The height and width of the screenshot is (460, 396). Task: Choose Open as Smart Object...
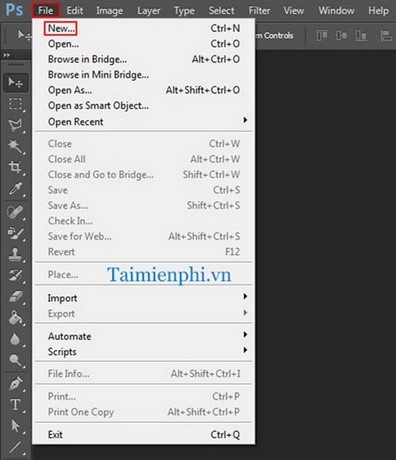[144, 106]
